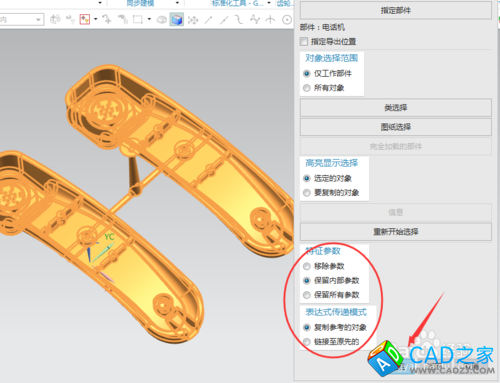Screen dimensions: 500x383
Task: Click the red-bordered selection filter icon
Action: pos(85,19)
